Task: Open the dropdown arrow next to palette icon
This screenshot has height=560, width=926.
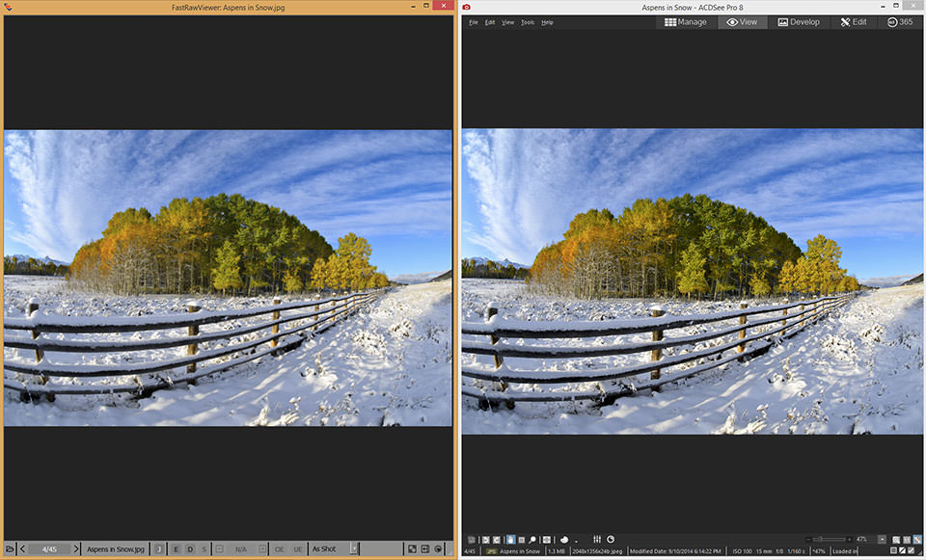Action: click(x=577, y=541)
